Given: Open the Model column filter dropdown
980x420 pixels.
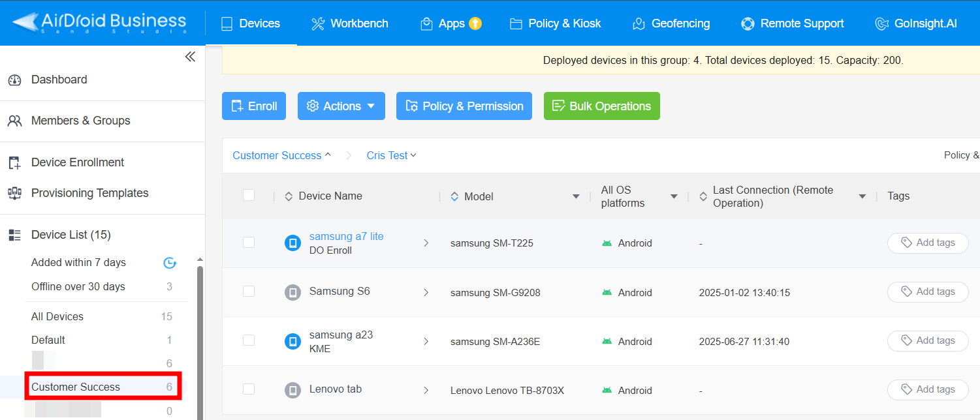Looking at the screenshot, I should 576,197.
